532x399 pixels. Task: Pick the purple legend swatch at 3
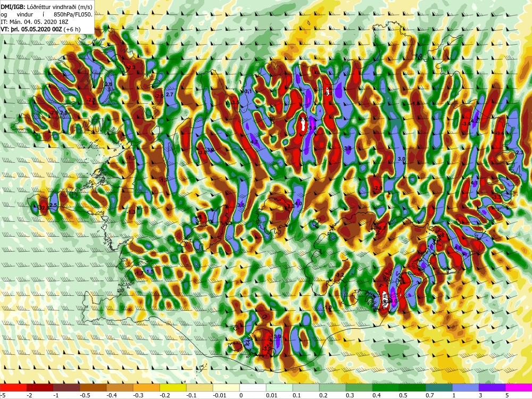click(492, 387)
